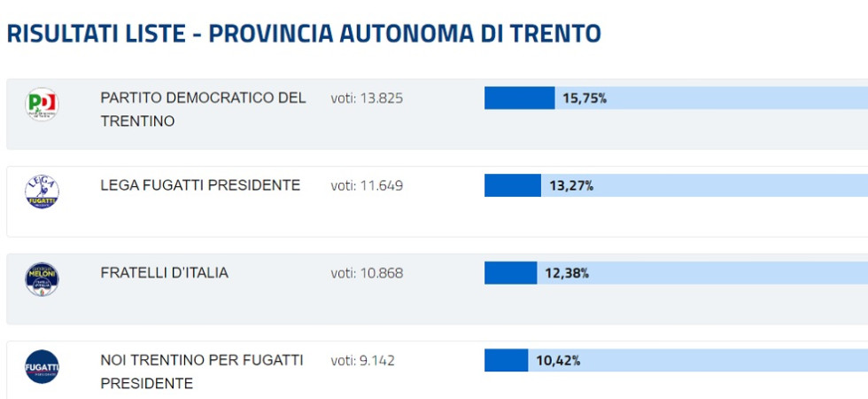Click the 11.649 votes count

coord(367,185)
